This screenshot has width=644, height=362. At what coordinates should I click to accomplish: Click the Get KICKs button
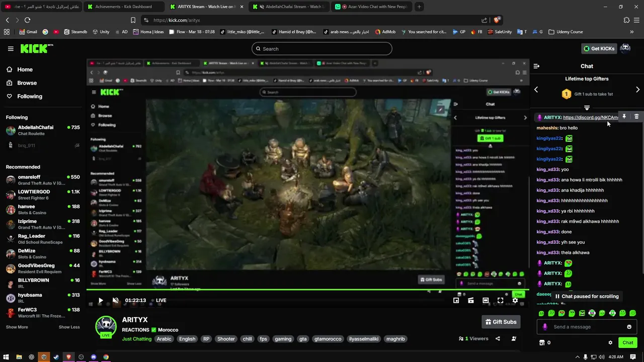point(599,49)
